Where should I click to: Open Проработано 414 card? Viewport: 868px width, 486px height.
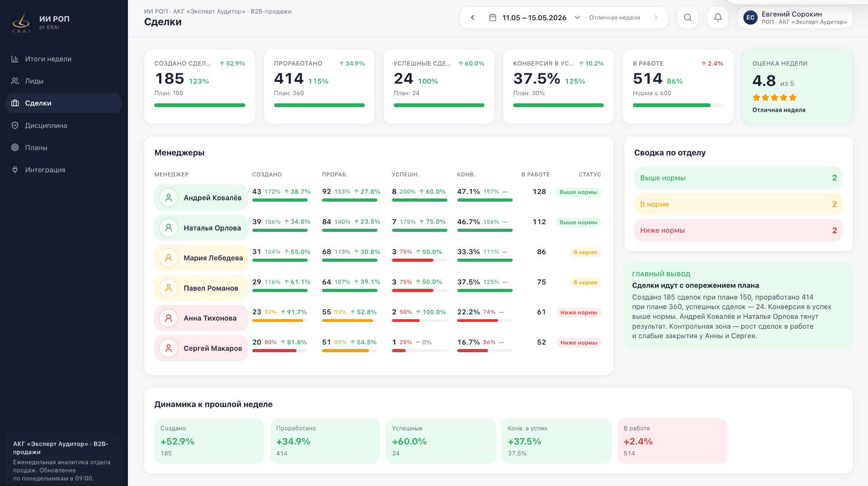tap(319, 86)
